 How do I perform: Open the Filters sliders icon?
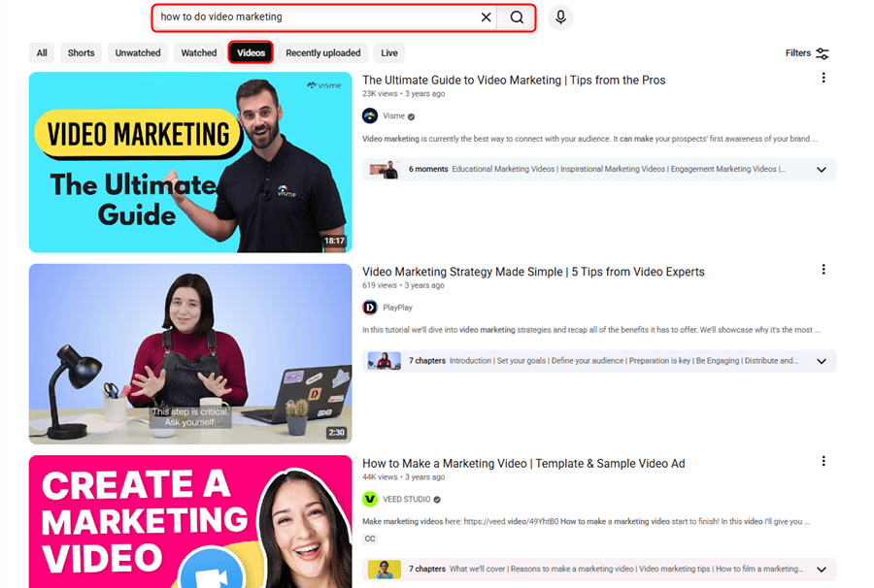(823, 53)
